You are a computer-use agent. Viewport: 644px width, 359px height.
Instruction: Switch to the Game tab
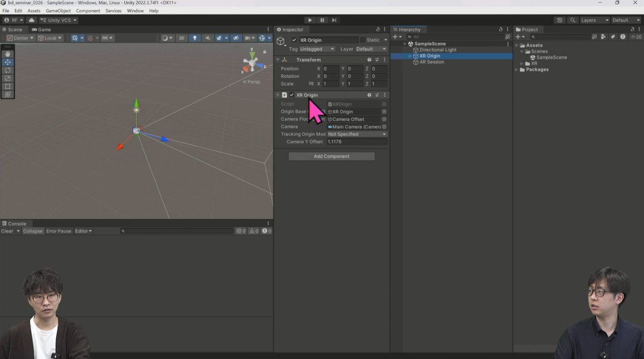41,30
